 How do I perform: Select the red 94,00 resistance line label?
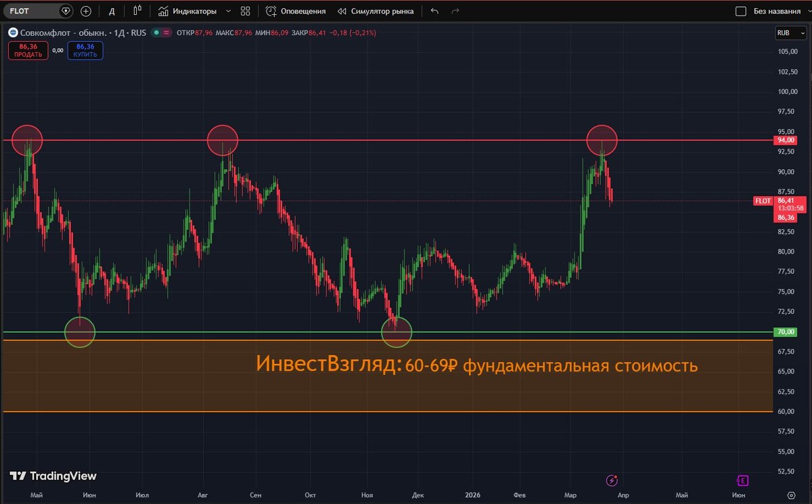pos(786,140)
